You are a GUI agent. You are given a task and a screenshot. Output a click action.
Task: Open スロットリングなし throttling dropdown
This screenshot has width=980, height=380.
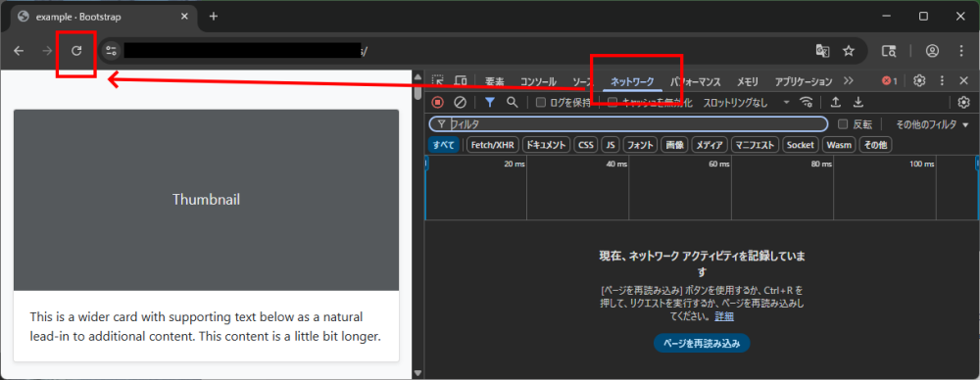(x=746, y=103)
